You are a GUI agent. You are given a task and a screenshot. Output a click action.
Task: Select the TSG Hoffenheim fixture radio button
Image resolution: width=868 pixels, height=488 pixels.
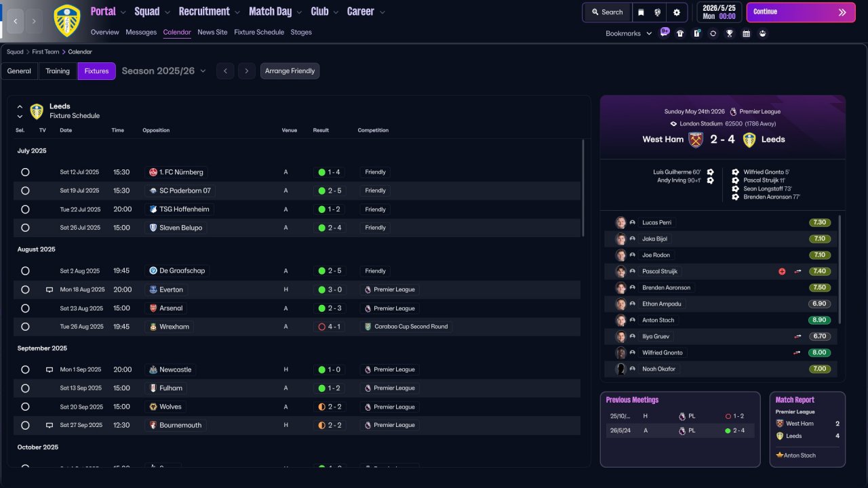coord(25,209)
